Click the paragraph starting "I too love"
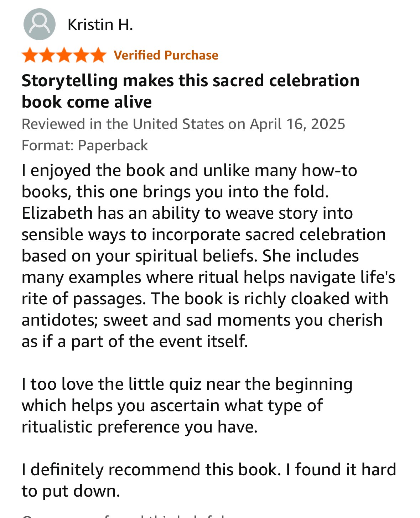Screen dimensions: 420x518 point(187,405)
